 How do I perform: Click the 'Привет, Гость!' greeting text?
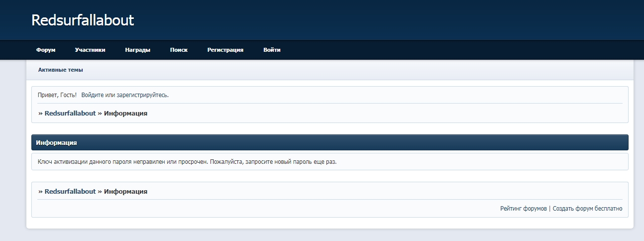coord(57,95)
